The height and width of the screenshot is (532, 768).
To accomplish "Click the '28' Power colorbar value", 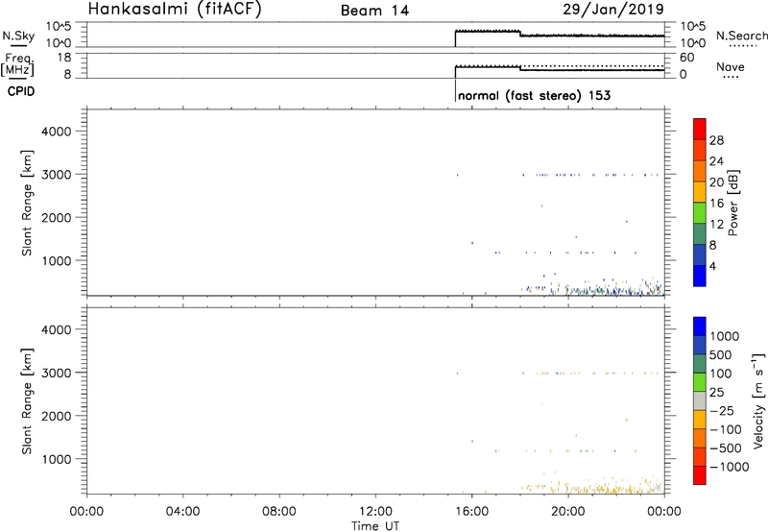I will [x=716, y=140].
